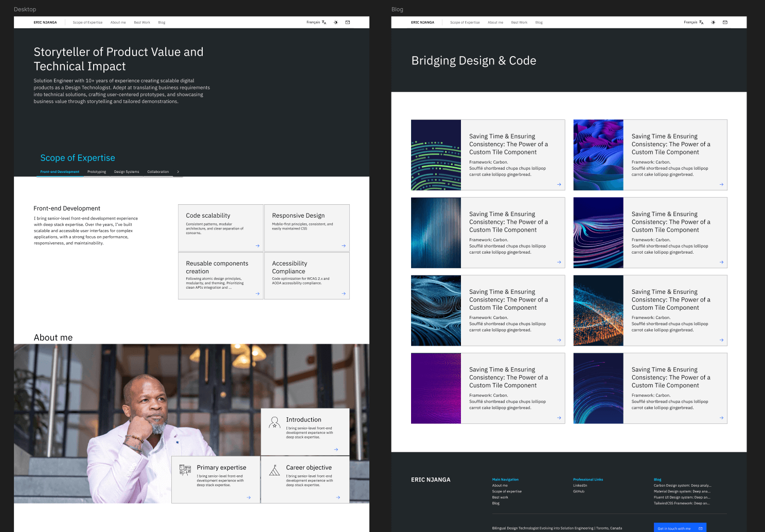Viewport: 765px width, 532px height.
Task: Select the Design Systems tab
Action: tap(127, 172)
